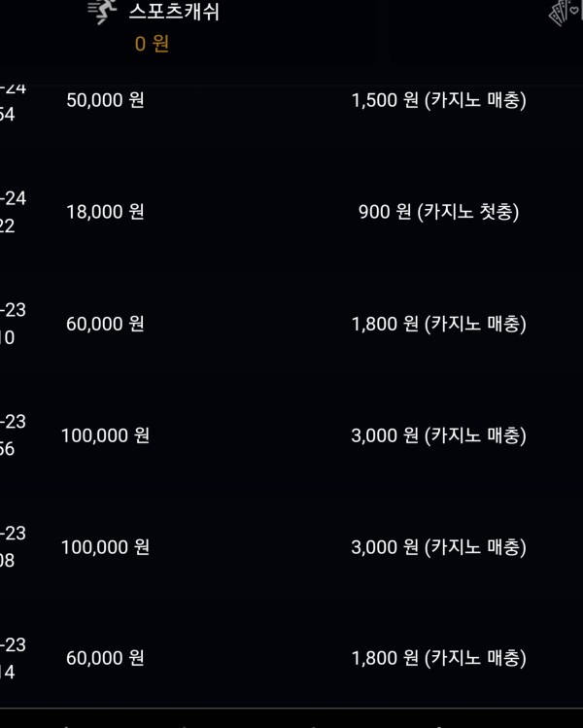The width and height of the screenshot is (583, 728).
Task: Click the 900 원 (카지노 첫충) bonus entry
Action: click(438, 212)
